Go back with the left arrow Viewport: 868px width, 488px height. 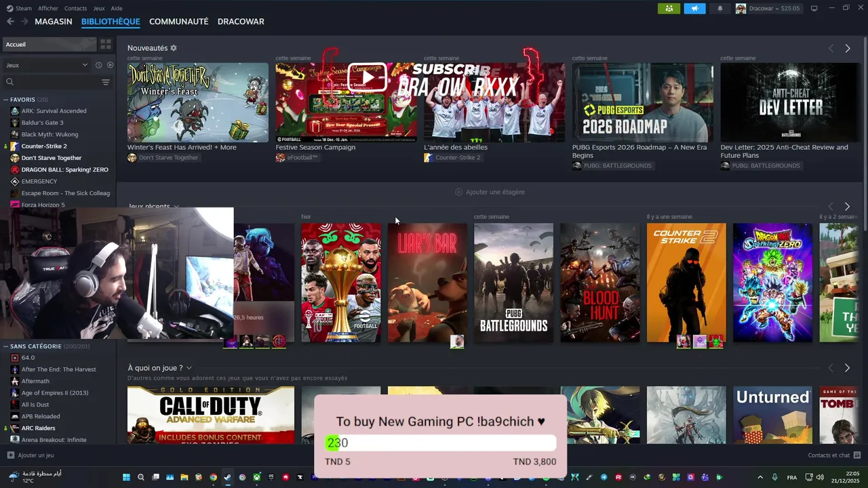tap(10, 22)
